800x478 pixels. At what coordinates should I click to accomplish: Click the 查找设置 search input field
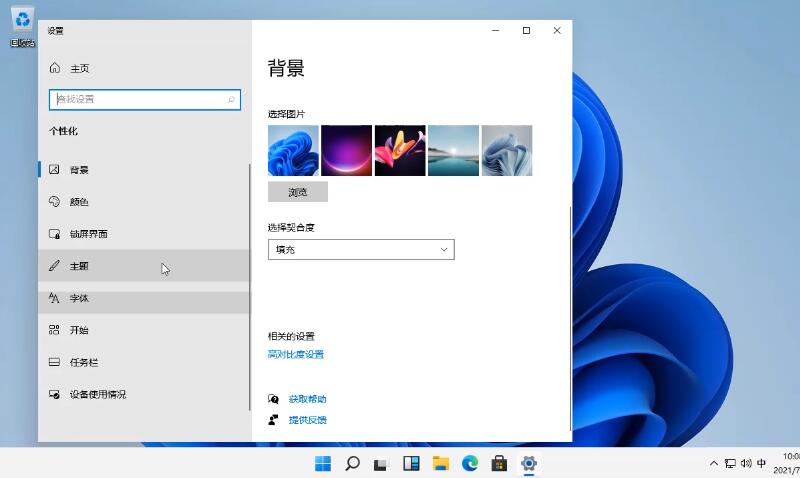coord(138,99)
